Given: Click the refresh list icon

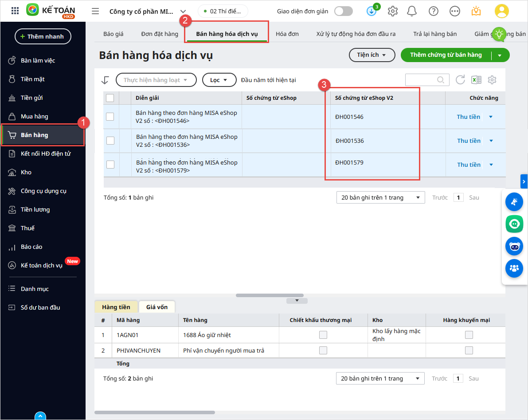Looking at the screenshot, I should coord(460,80).
